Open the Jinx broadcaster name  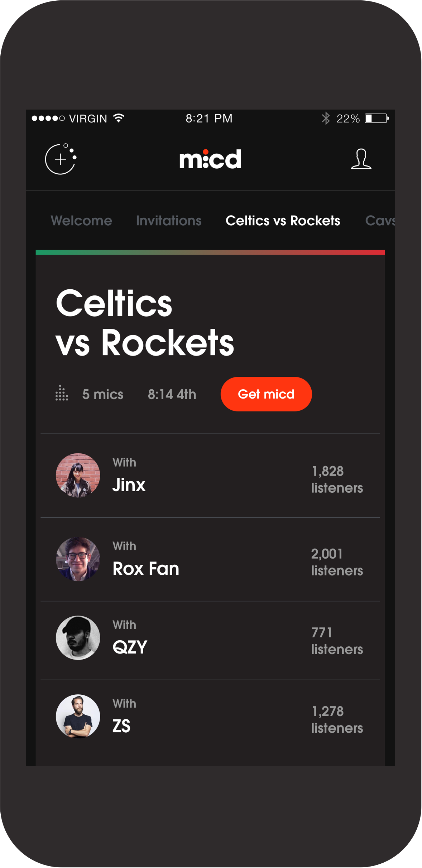tap(129, 485)
